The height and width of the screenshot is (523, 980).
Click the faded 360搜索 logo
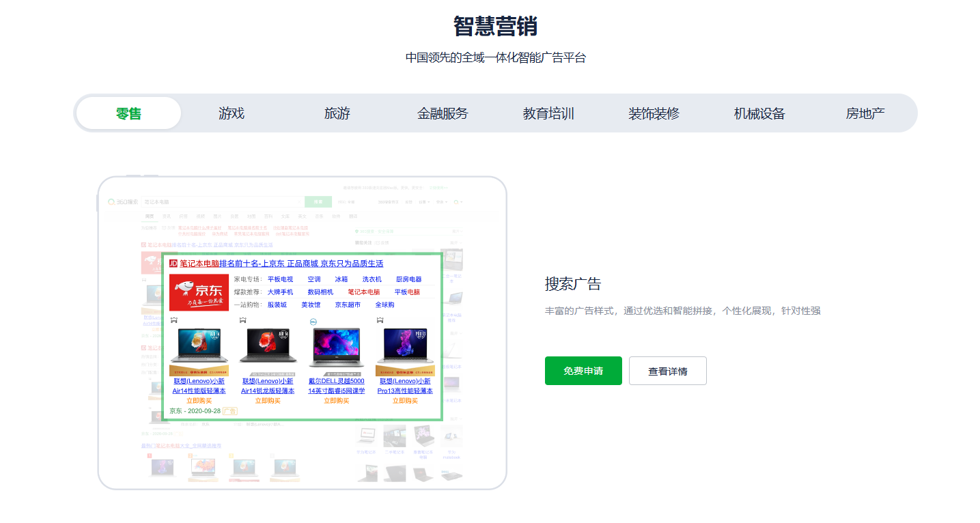point(123,202)
